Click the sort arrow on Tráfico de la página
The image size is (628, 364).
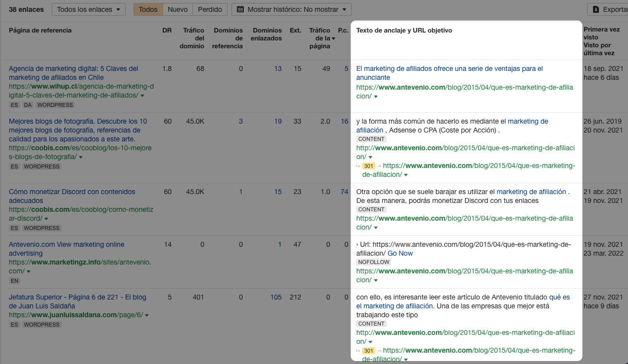pos(333,38)
